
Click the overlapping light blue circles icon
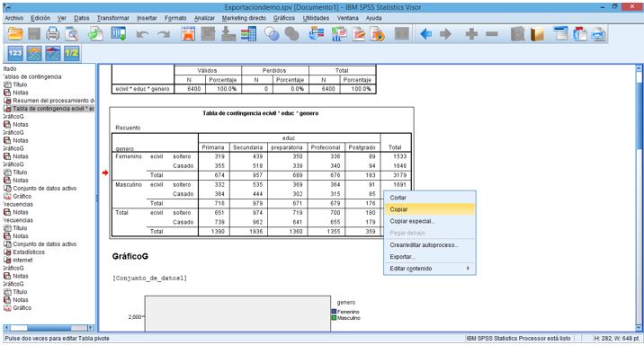tap(272, 33)
